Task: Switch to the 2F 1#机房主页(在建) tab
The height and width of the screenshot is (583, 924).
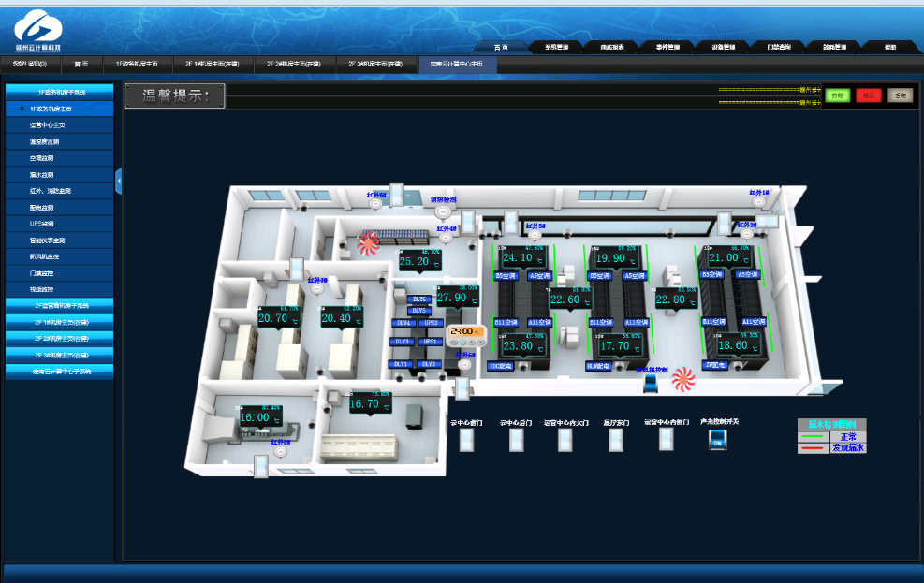Action: point(212,64)
